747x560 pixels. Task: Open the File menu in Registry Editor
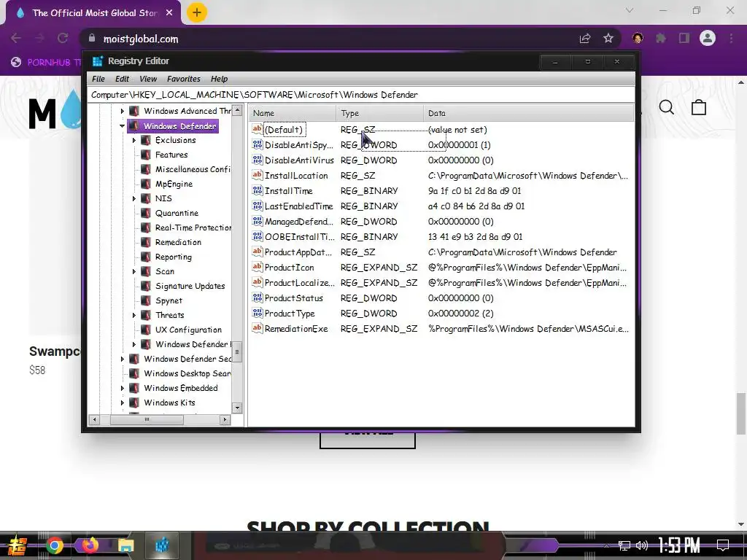[98, 79]
